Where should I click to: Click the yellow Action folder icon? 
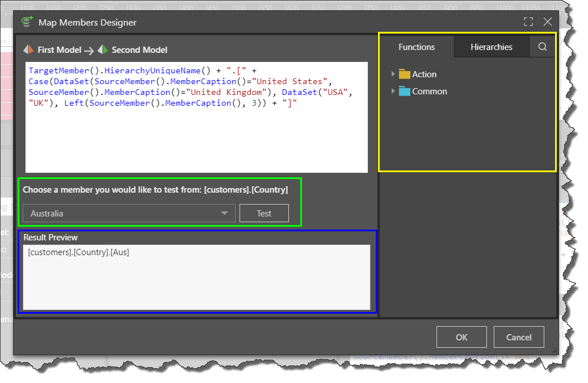pos(404,74)
